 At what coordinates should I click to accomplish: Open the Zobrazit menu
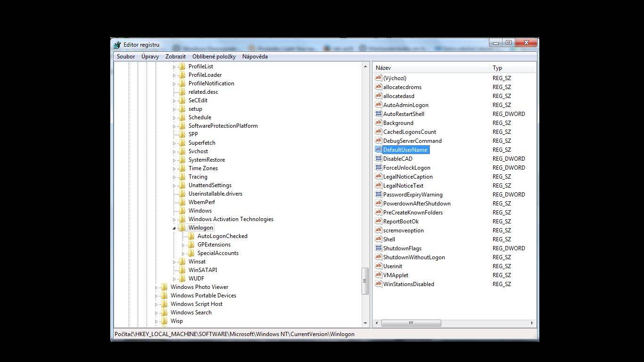(x=175, y=57)
